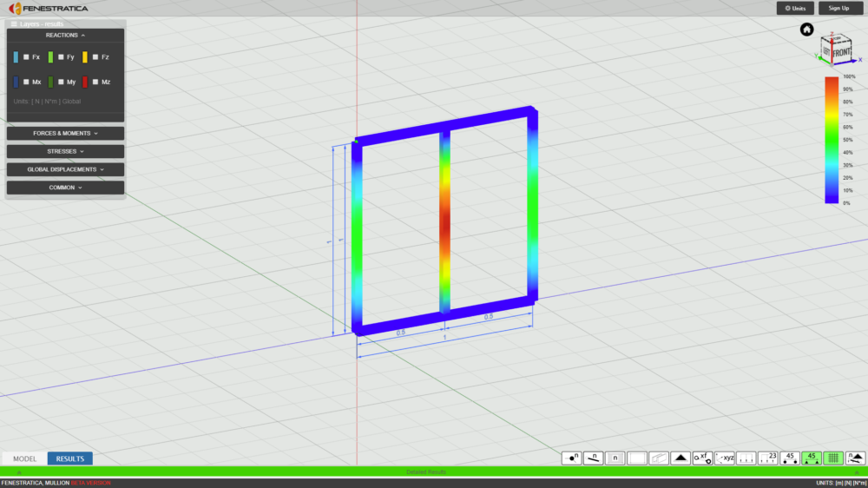Expand the Stresses section
The width and height of the screenshot is (868, 488).
65,151
